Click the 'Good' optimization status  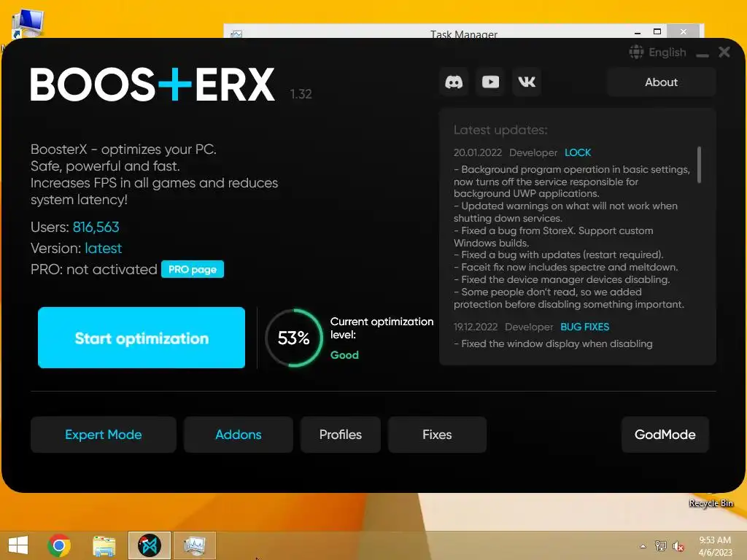point(344,355)
